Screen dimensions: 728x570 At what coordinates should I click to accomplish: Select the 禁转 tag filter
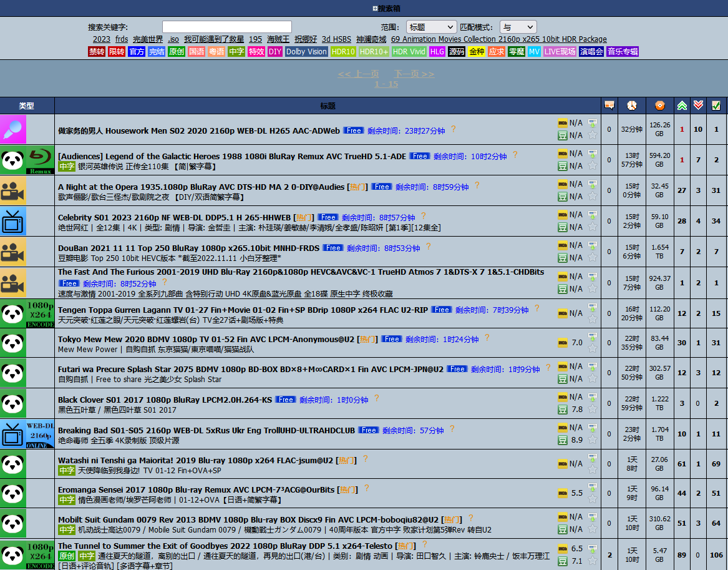pos(97,52)
